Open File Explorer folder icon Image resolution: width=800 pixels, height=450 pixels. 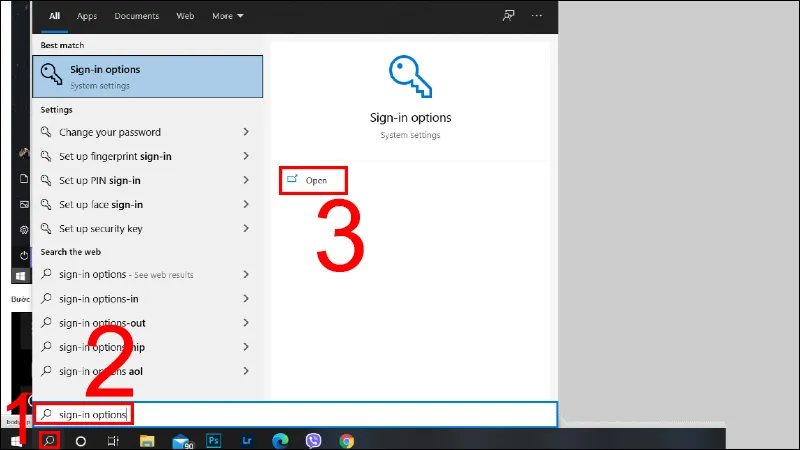coord(147,440)
